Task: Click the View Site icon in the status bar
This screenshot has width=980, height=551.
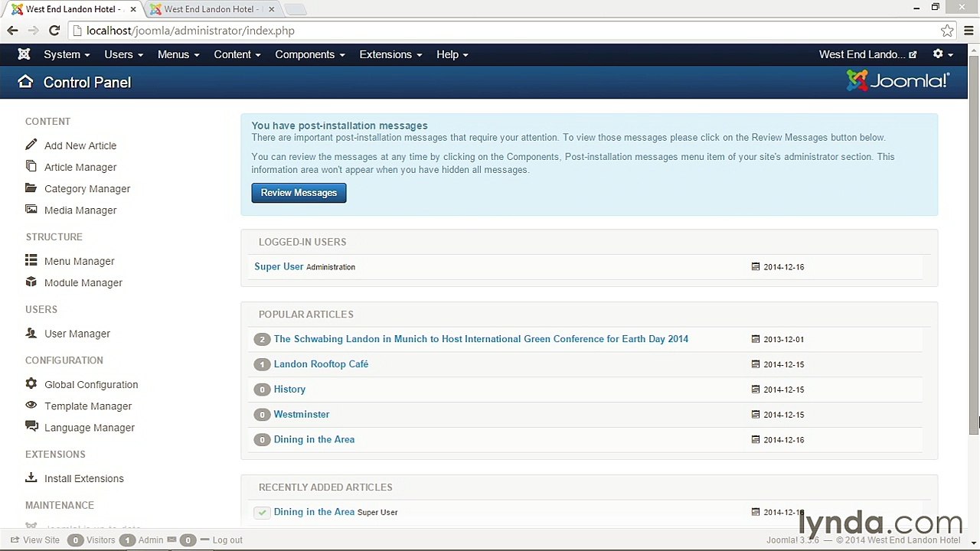Action: tap(15, 540)
